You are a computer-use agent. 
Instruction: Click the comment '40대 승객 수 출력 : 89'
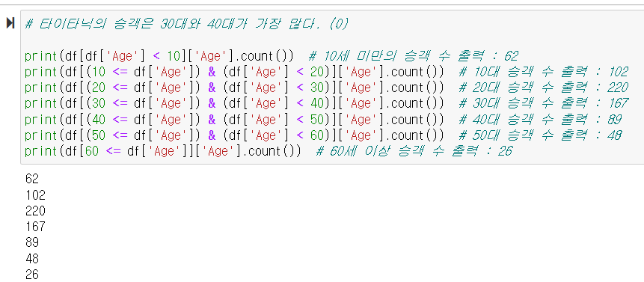[x=540, y=120]
